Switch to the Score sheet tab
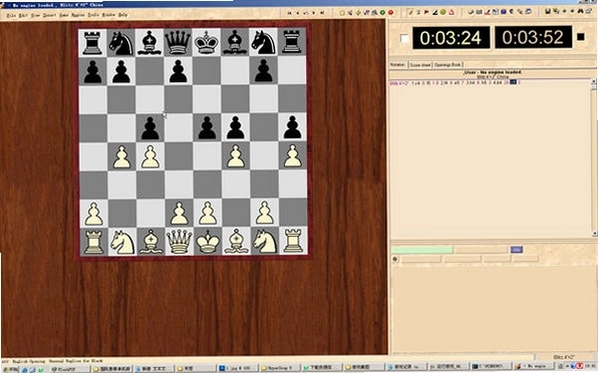Screen dimensions: 598x373 420,65
